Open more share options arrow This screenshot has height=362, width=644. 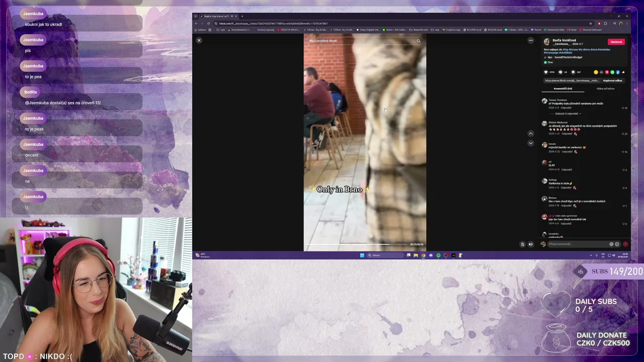pyautogui.click(x=623, y=72)
